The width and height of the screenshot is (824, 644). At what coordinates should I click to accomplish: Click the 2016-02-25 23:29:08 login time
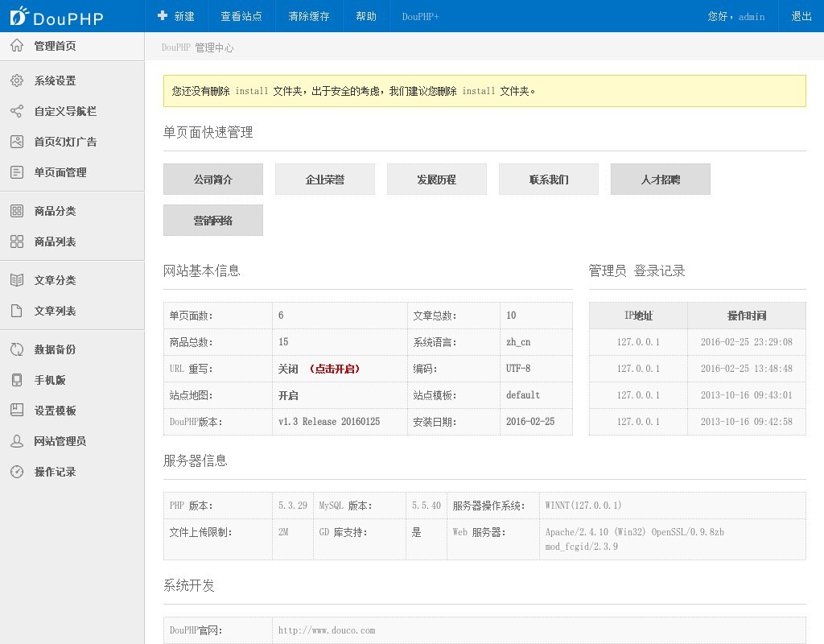(746, 341)
